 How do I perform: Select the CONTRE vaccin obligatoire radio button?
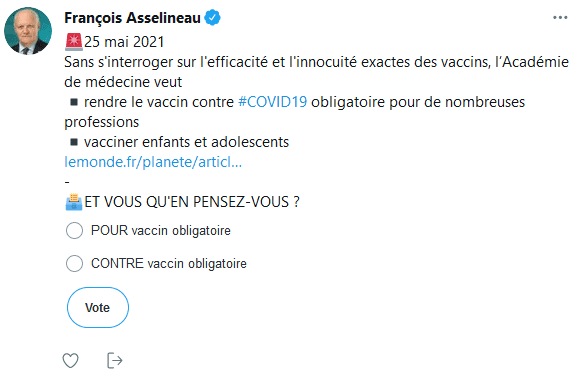click(x=74, y=263)
